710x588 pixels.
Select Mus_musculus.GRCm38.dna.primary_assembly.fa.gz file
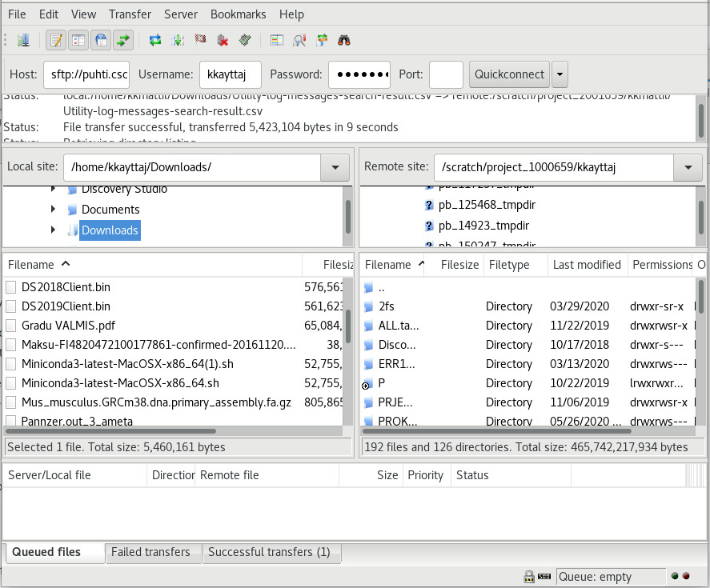point(156,402)
